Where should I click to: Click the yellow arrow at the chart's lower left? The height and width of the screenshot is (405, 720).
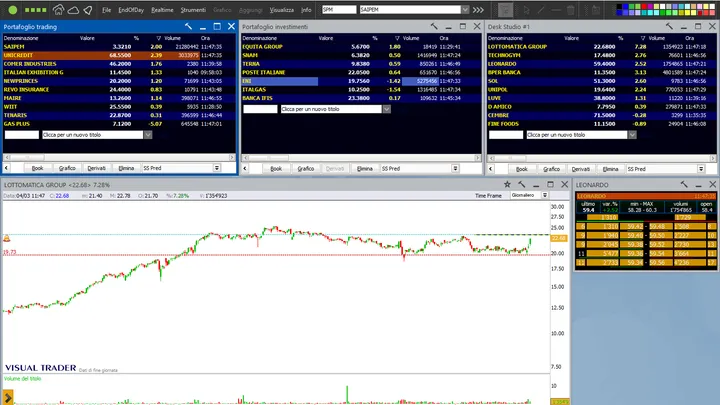[8, 397]
